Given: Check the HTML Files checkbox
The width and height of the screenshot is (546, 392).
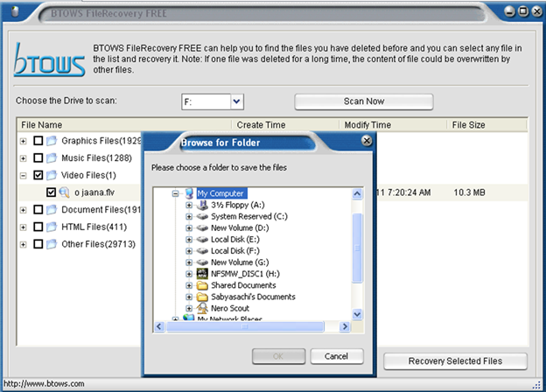Looking at the screenshot, I should [38, 227].
